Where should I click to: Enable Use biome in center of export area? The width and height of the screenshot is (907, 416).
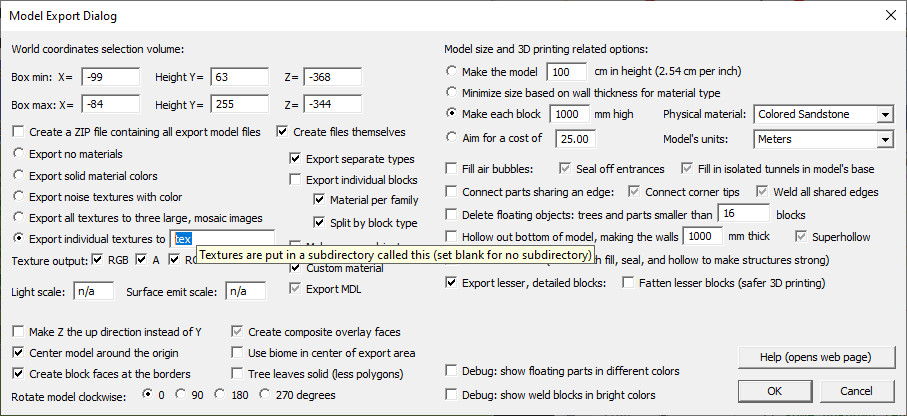tap(237, 353)
